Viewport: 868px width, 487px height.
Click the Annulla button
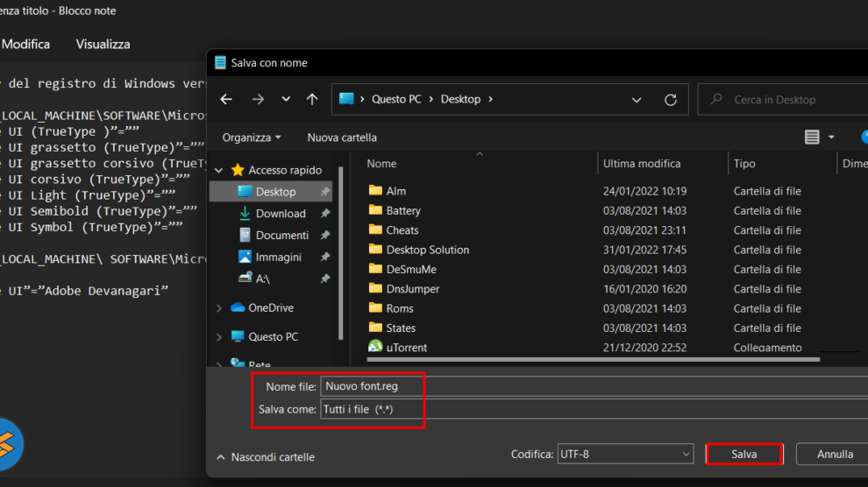coord(834,455)
